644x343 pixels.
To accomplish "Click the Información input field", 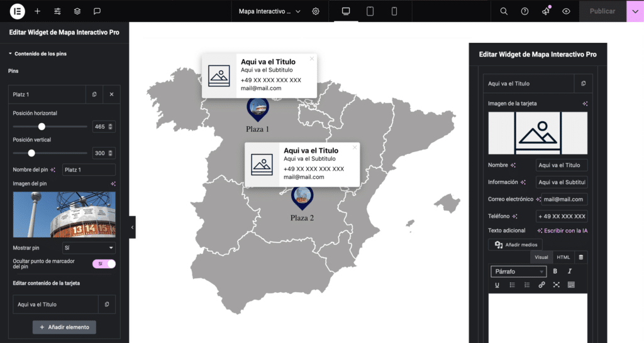I will pyautogui.click(x=562, y=182).
